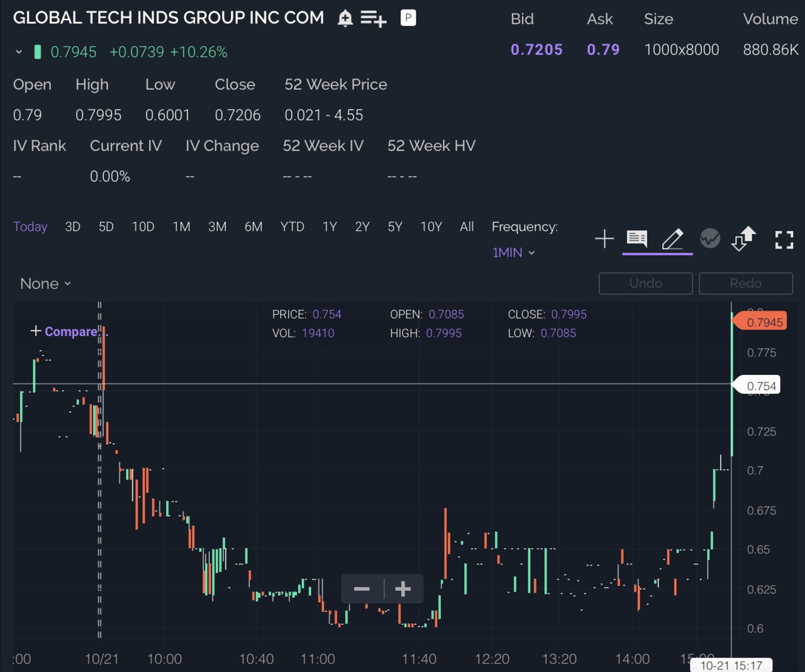Open the None studies dropdown
The image size is (805, 672).
point(45,284)
